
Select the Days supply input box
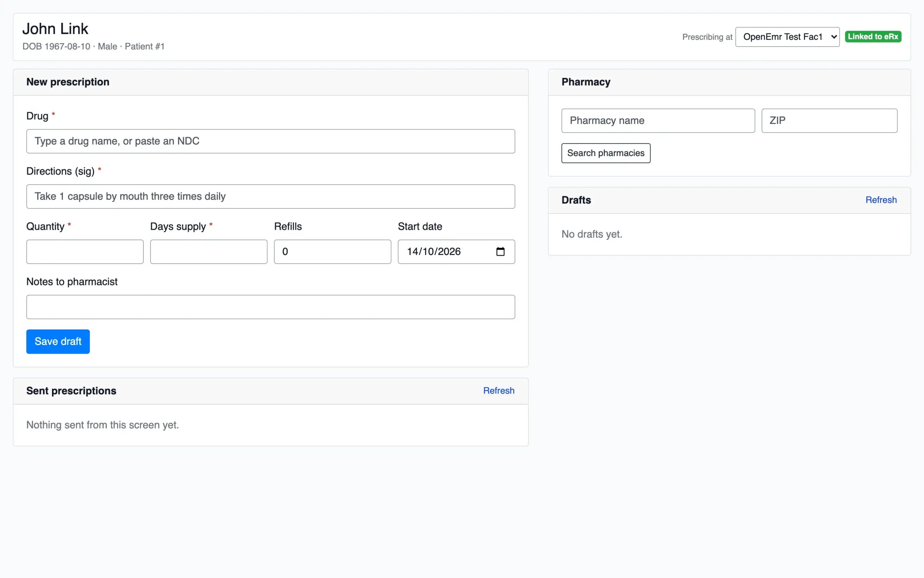coord(209,251)
